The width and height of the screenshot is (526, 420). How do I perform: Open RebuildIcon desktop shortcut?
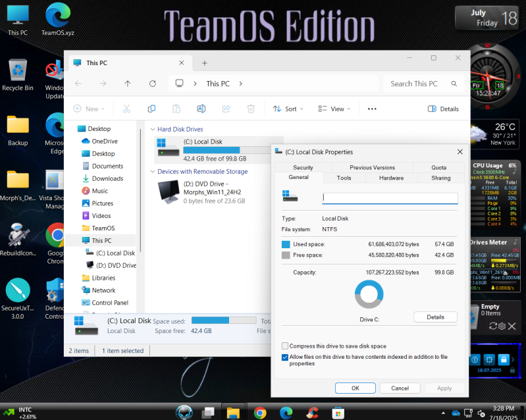coord(18,240)
